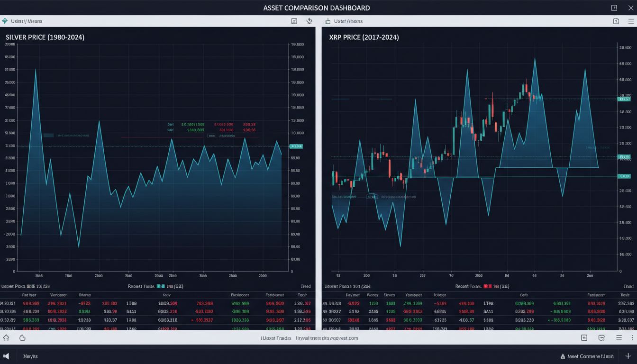
Task: Click the refresh icon in the bottom toolbar
Action: click(22, 337)
